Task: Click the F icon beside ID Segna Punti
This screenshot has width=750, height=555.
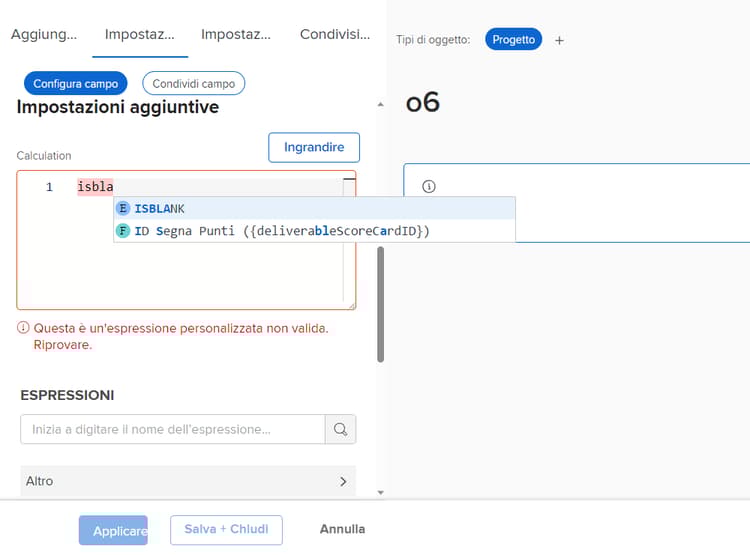Action: click(123, 231)
